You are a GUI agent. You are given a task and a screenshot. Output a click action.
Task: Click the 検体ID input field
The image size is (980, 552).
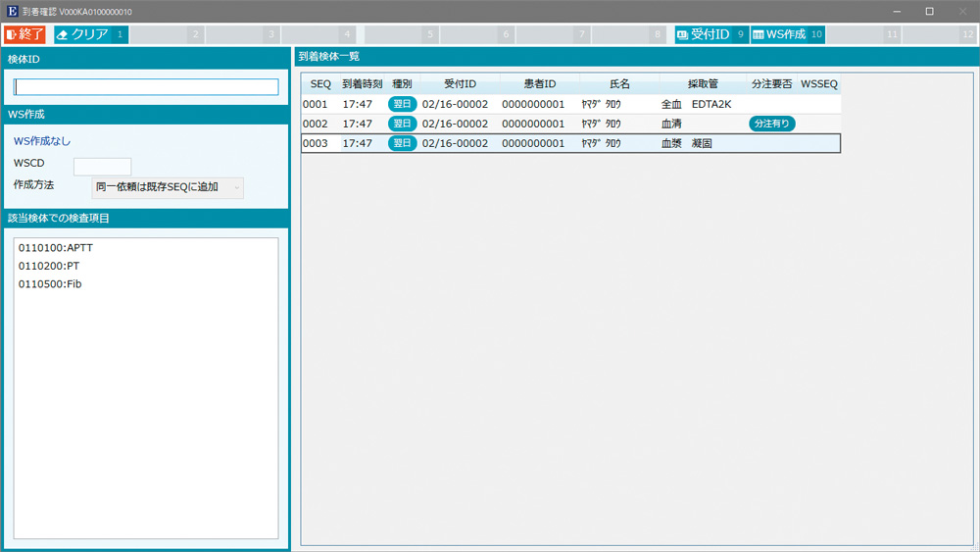coord(146,87)
